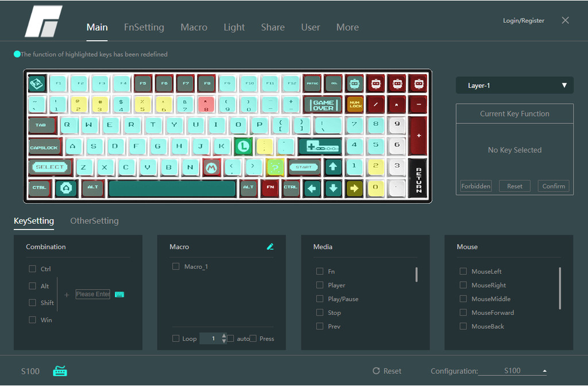
Task: Open the Layer-1 dropdown
Action: click(x=514, y=85)
